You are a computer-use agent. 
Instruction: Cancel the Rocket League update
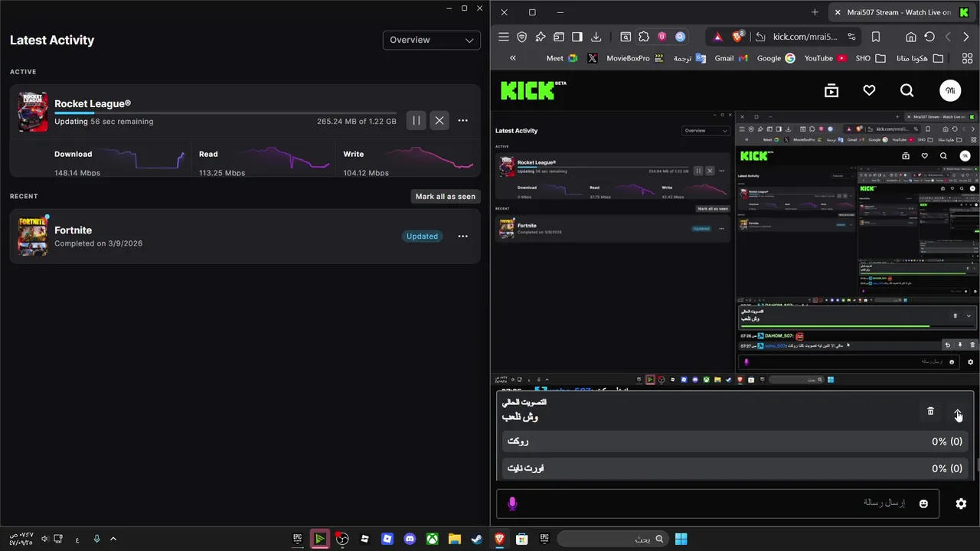(439, 120)
